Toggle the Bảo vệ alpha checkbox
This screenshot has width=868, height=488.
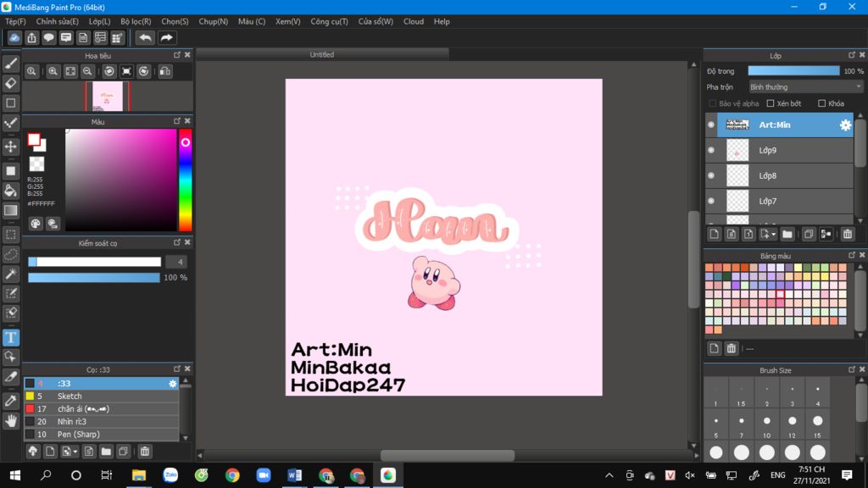(x=712, y=103)
